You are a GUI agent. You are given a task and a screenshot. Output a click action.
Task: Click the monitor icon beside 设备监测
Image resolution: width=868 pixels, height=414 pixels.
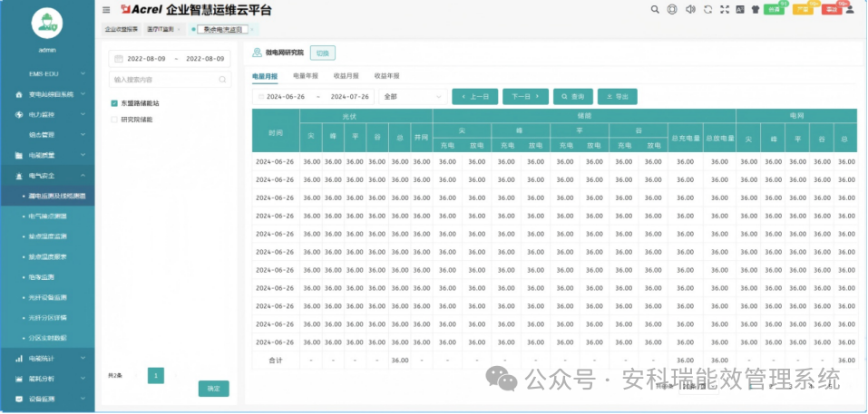point(19,399)
